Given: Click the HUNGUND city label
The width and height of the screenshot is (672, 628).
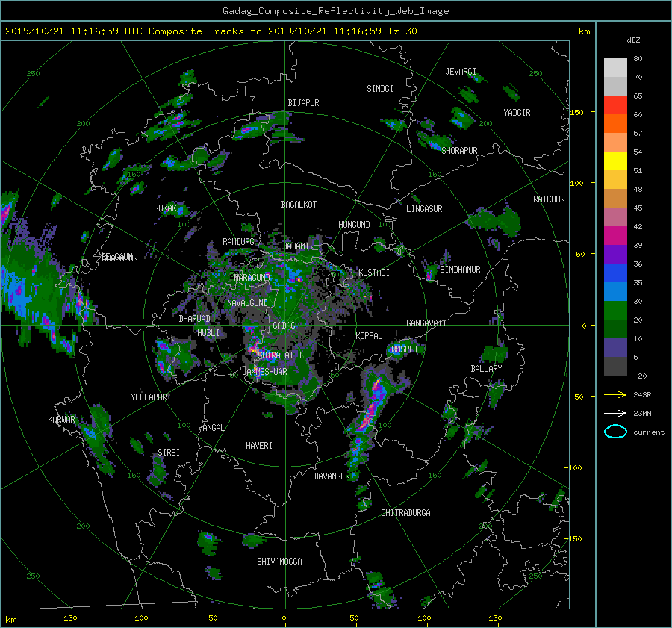Looking at the screenshot, I should [354, 225].
